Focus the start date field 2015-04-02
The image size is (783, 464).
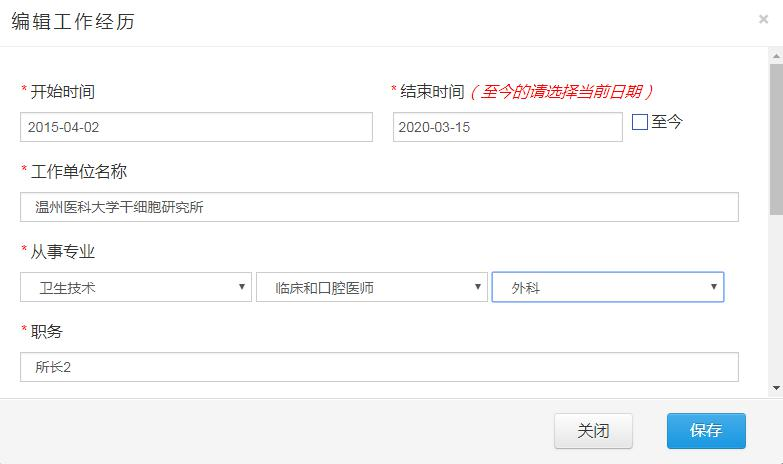click(196, 127)
